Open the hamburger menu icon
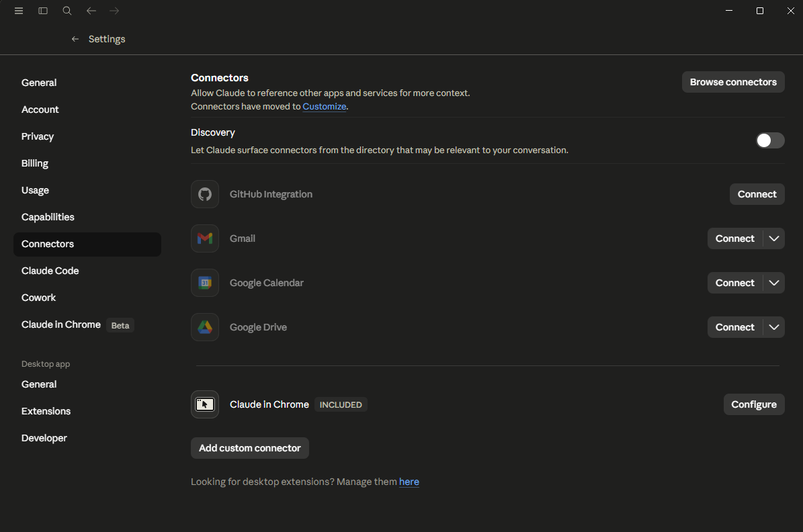 [x=19, y=11]
